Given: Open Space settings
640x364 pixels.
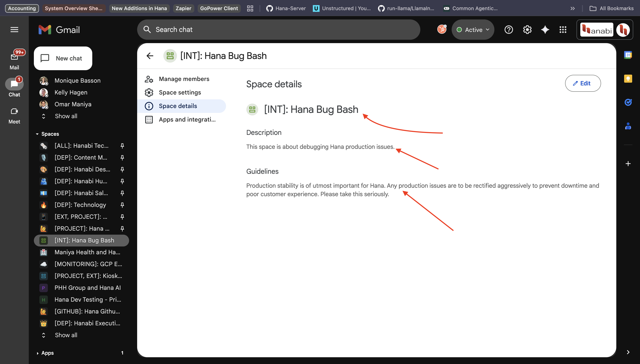Looking at the screenshot, I should 181,92.
